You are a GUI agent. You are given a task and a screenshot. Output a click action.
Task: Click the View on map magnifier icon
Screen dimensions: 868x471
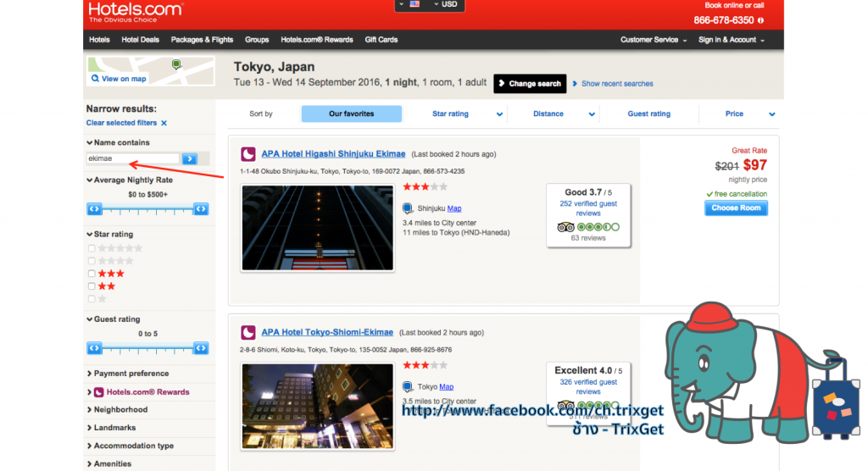[95, 79]
